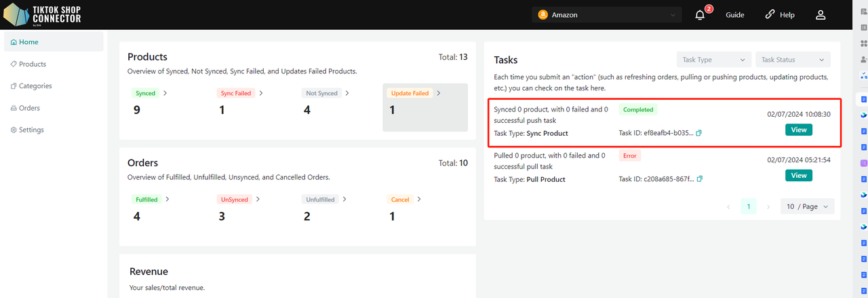868x298 pixels.
Task: Copy the Pull Product task ID
Action: pyautogui.click(x=699, y=179)
